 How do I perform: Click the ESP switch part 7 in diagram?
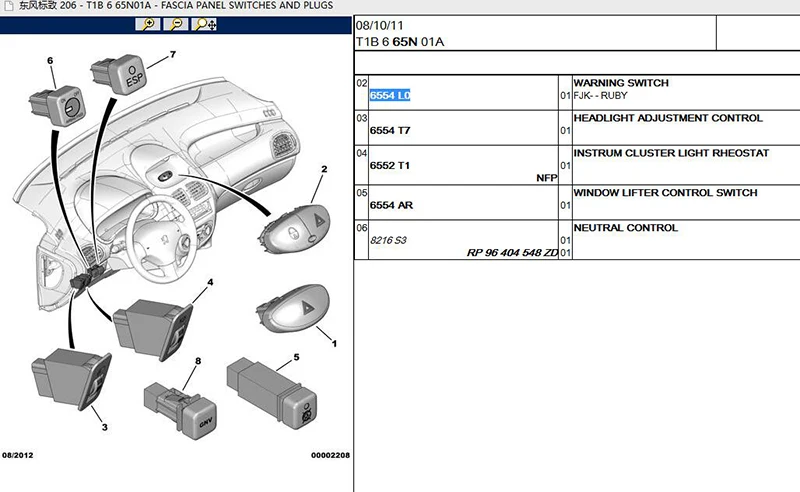point(119,75)
